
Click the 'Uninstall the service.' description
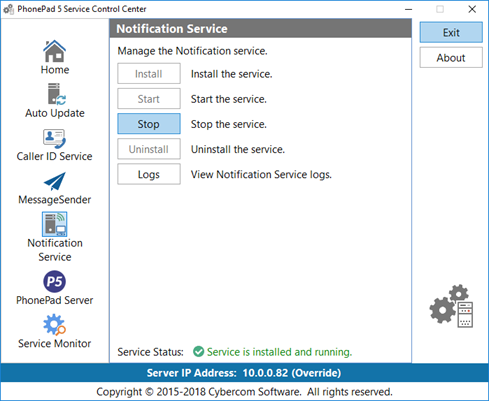point(238,149)
